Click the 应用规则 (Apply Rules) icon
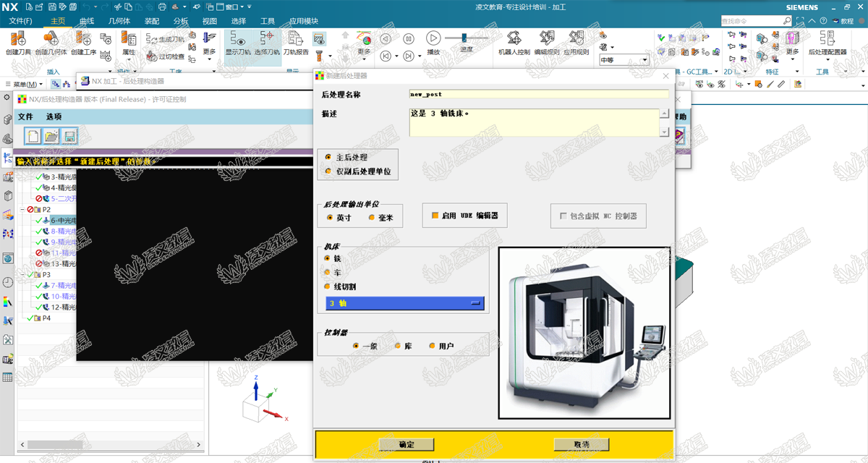Viewport: 868px width, 463px height. (576, 38)
